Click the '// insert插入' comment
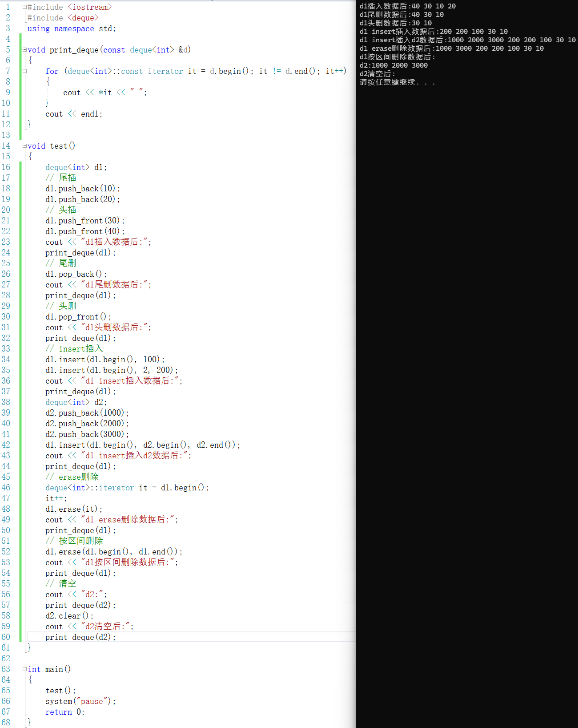578x728 pixels. (x=74, y=349)
